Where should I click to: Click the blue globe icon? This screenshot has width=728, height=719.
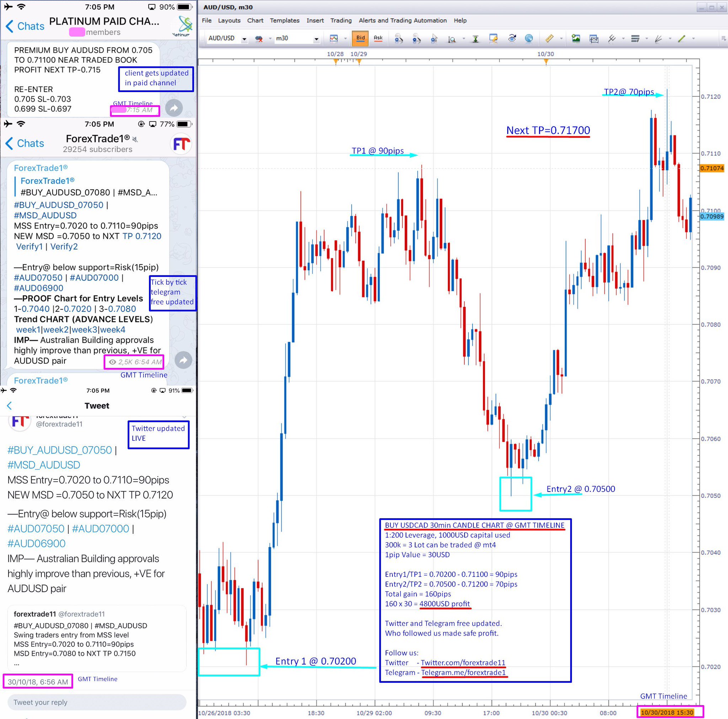pos(529,38)
